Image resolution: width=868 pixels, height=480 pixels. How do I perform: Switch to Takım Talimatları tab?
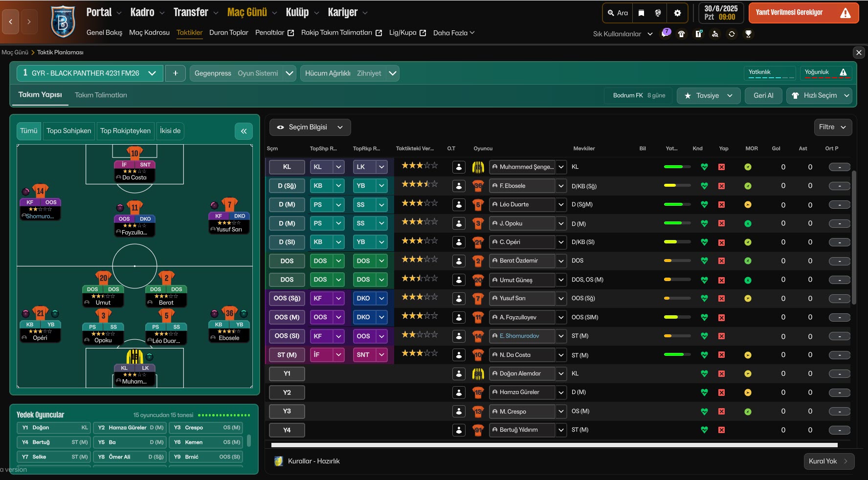tap(101, 95)
